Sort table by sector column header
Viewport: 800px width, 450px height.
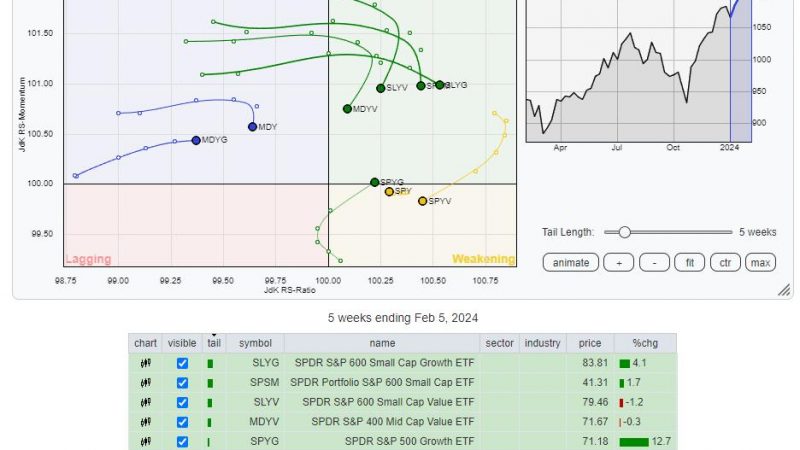click(x=499, y=343)
